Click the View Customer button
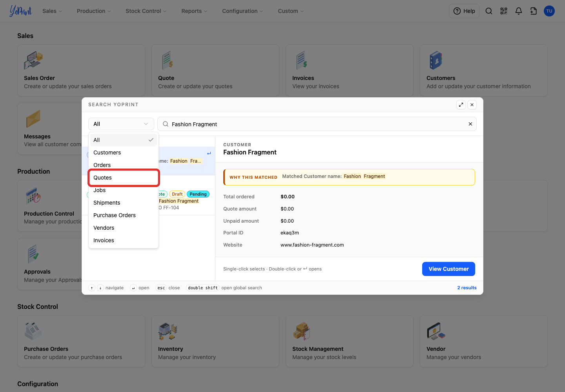This screenshot has height=392, width=565. [448, 269]
